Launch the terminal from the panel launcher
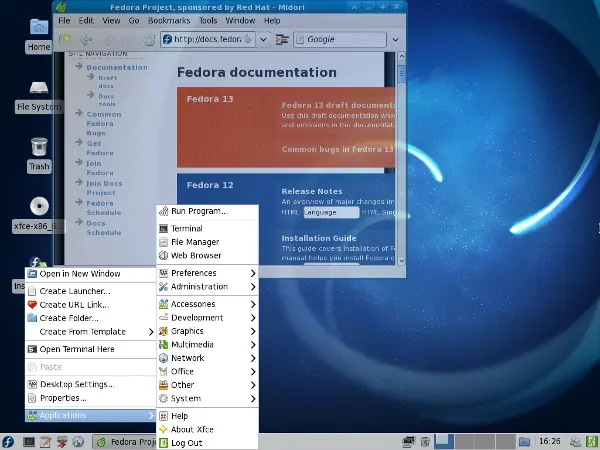 click(x=29, y=442)
